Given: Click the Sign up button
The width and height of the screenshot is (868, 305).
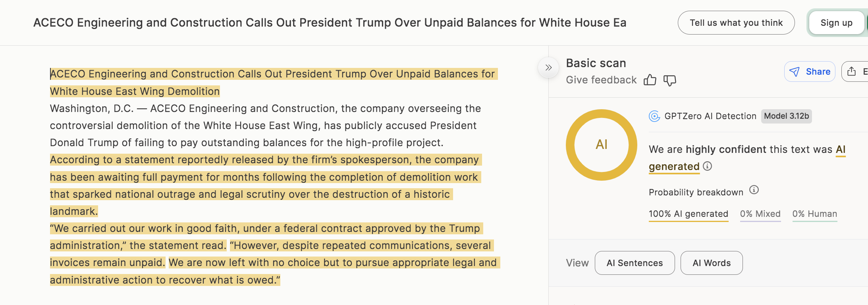Looking at the screenshot, I should tap(836, 23).
